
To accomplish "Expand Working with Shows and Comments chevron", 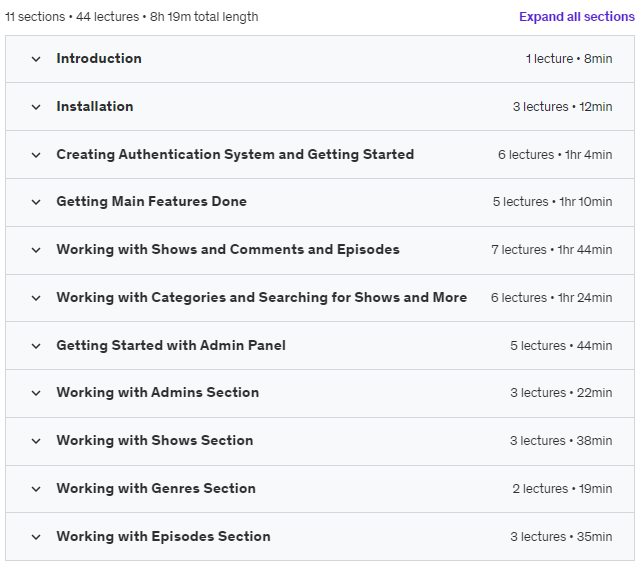I will (36, 250).
